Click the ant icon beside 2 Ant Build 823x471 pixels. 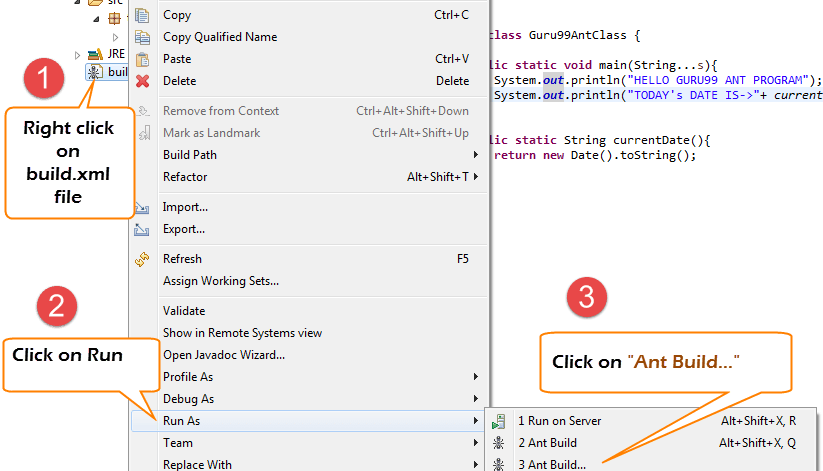click(x=499, y=443)
